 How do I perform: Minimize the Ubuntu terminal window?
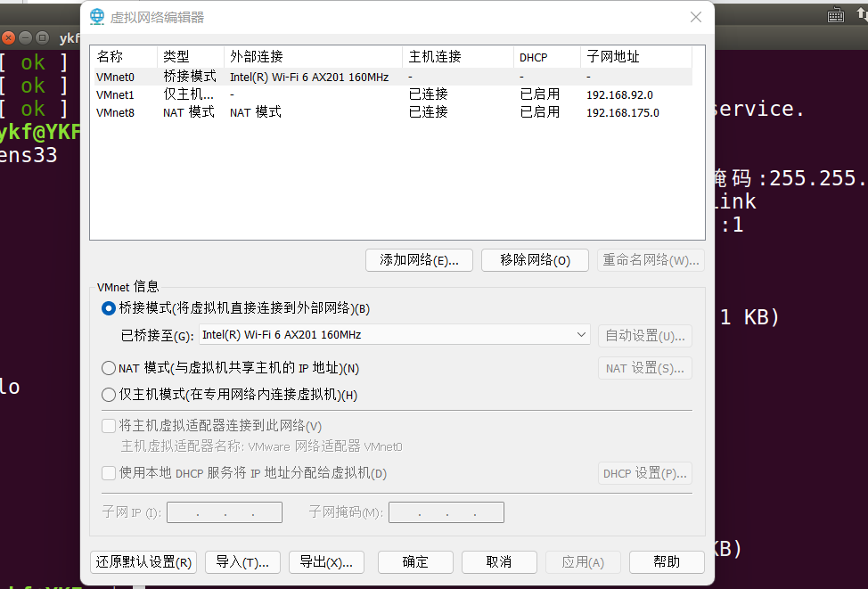(x=26, y=37)
